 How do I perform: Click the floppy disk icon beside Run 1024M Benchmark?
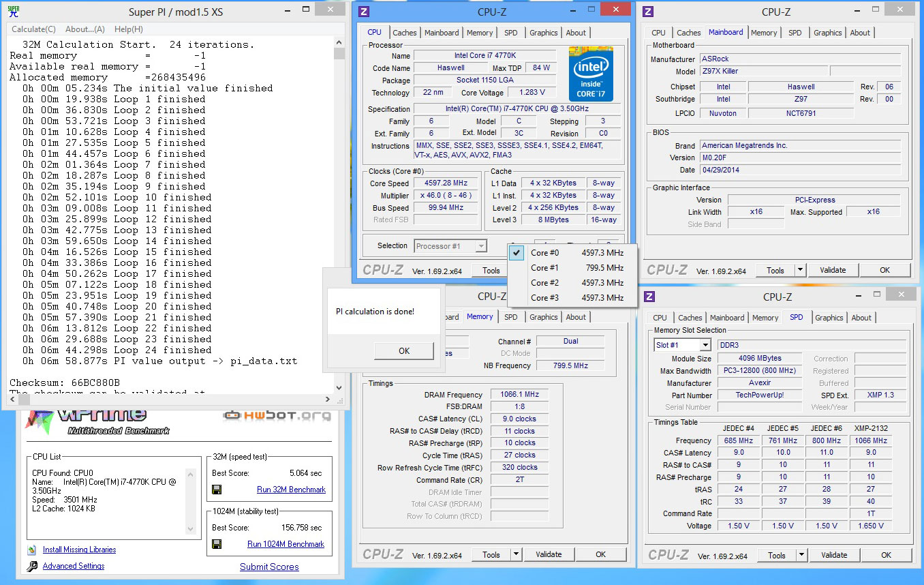click(x=217, y=544)
